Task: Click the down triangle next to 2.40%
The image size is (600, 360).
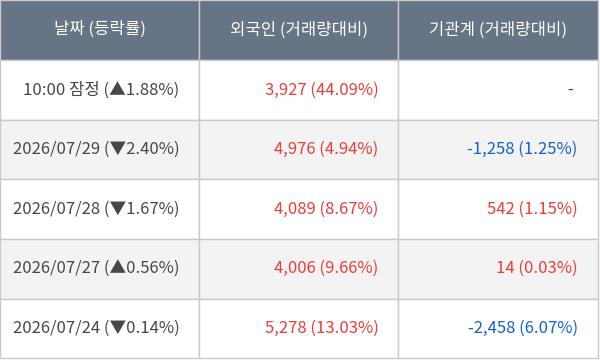Action: [118, 148]
